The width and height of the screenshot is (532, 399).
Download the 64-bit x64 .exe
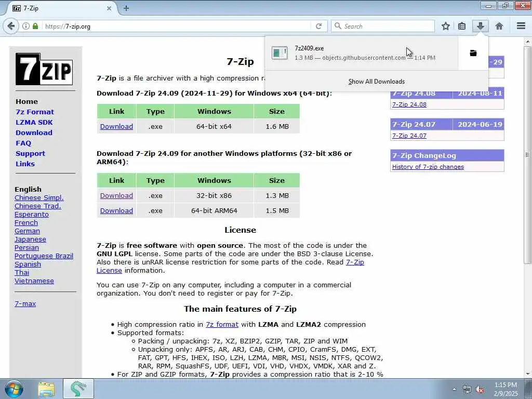point(116,127)
